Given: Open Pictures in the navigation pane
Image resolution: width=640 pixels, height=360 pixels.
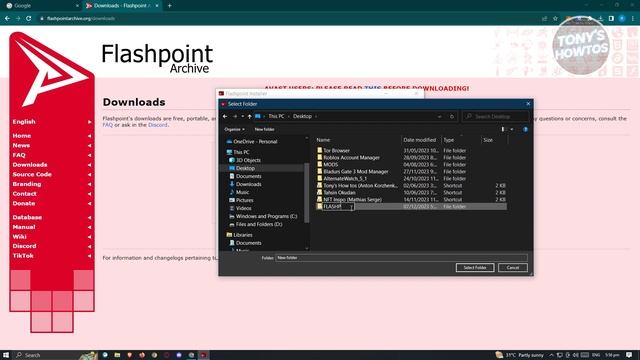Looking at the screenshot, I should pyautogui.click(x=244, y=200).
